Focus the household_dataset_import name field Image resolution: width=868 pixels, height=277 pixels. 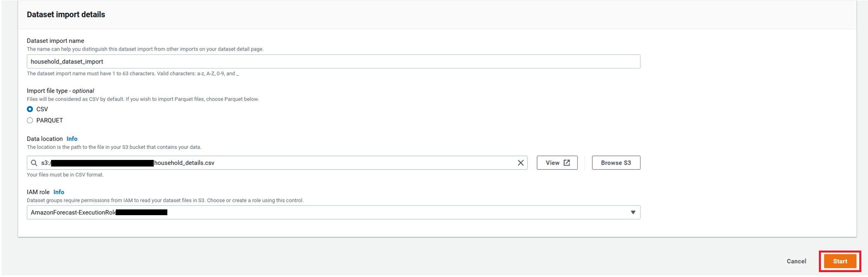pos(333,61)
